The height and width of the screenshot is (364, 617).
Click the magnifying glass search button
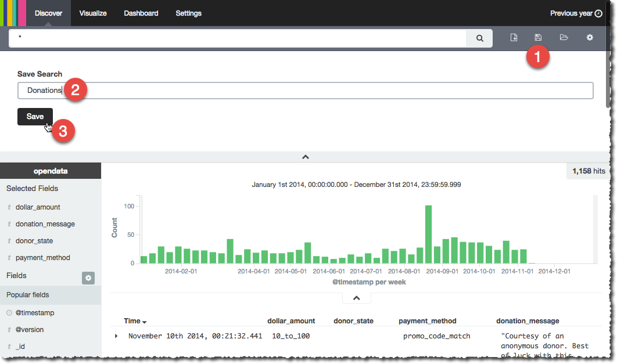(479, 38)
